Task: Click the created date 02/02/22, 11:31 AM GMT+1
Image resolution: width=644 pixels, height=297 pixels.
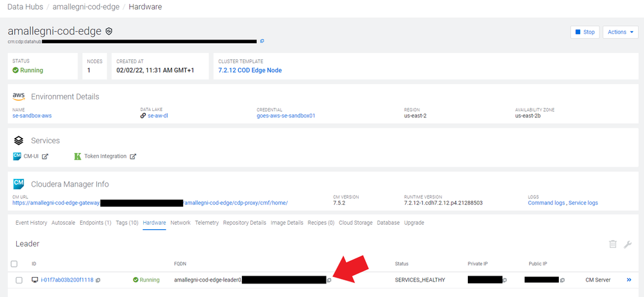Action: coord(156,70)
